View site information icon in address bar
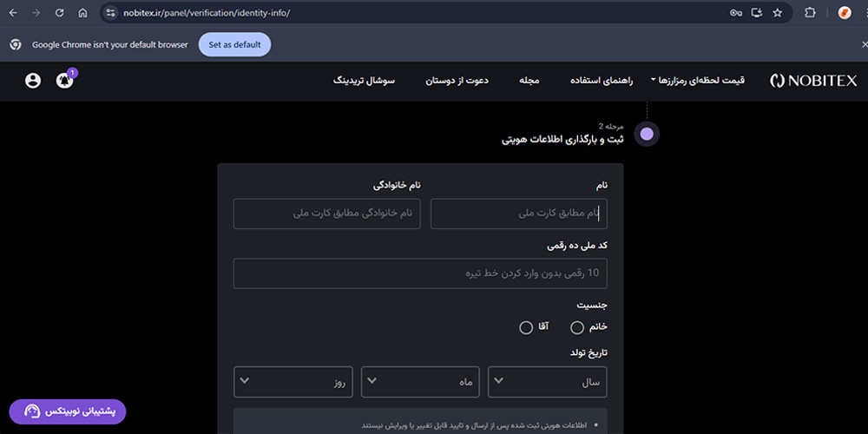 point(111,13)
